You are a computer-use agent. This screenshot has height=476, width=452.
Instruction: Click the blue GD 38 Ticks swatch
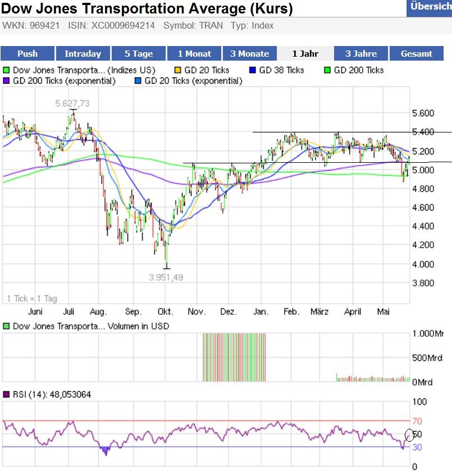252,70
